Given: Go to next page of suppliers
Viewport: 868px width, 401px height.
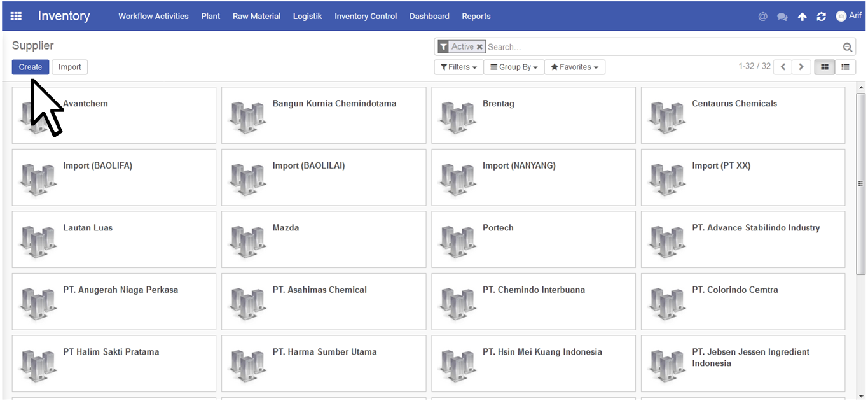Looking at the screenshot, I should 801,67.
